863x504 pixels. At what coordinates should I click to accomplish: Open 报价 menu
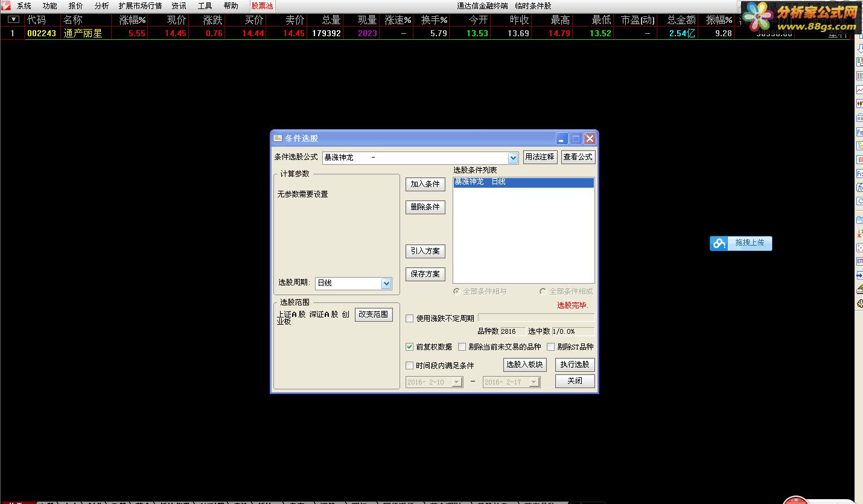pyautogui.click(x=75, y=6)
